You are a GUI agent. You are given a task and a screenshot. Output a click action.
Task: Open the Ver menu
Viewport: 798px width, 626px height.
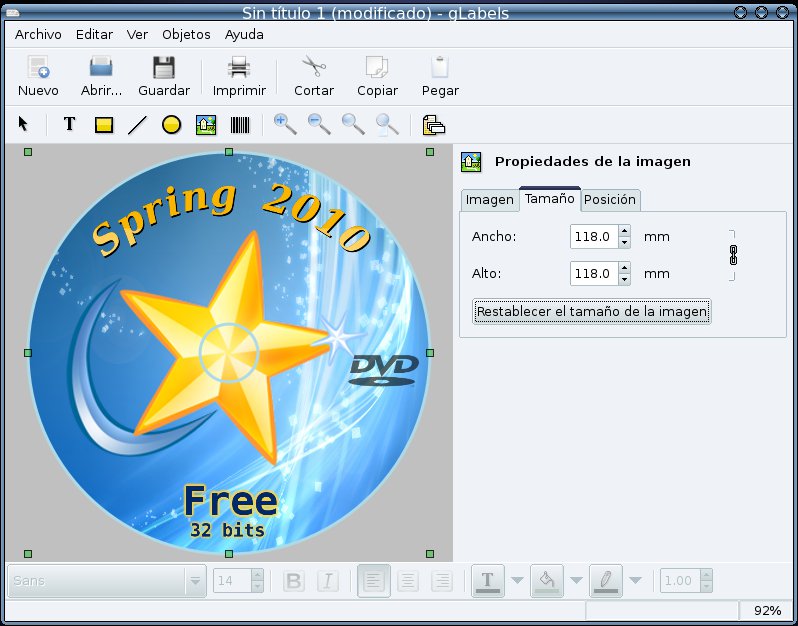click(137, 35)
